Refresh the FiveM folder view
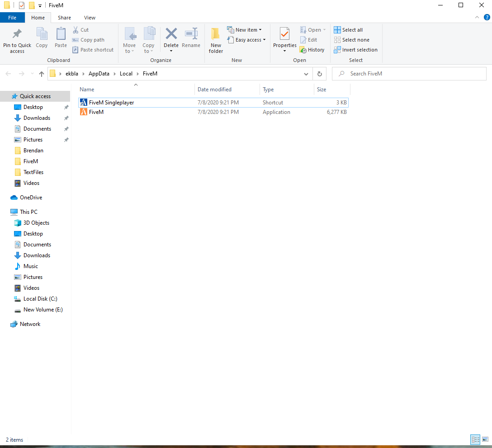The height and width of the screenshot is (448, 492). coord(320,74)
